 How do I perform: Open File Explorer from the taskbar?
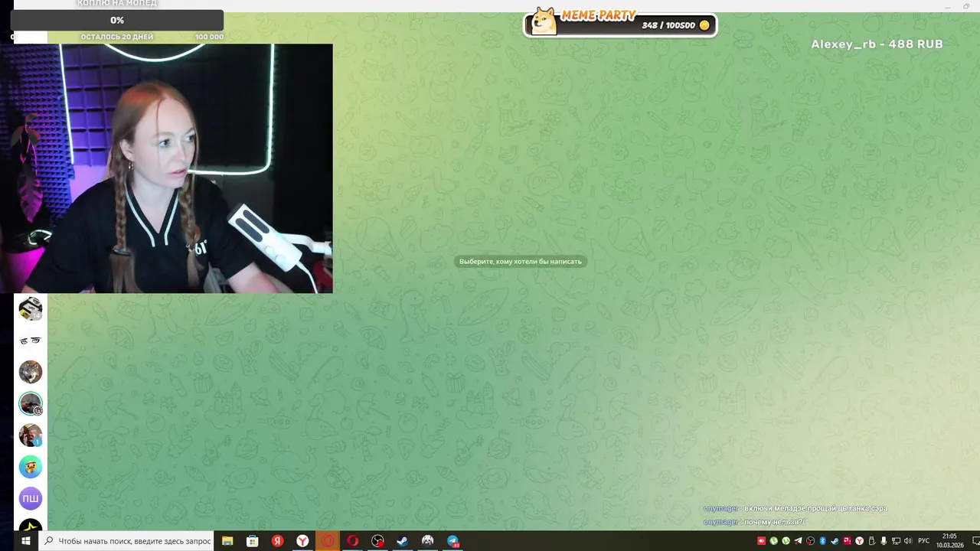pos(227,541)
